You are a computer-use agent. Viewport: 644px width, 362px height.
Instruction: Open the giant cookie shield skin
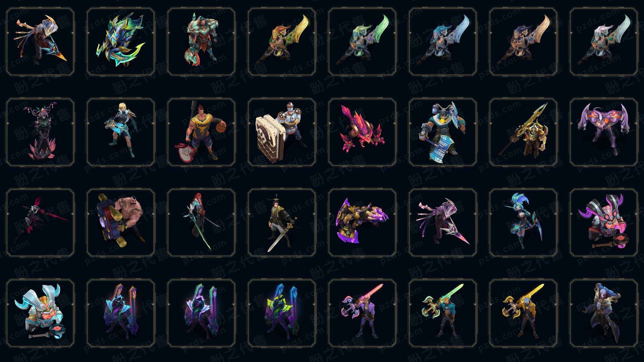pos(282,132)
